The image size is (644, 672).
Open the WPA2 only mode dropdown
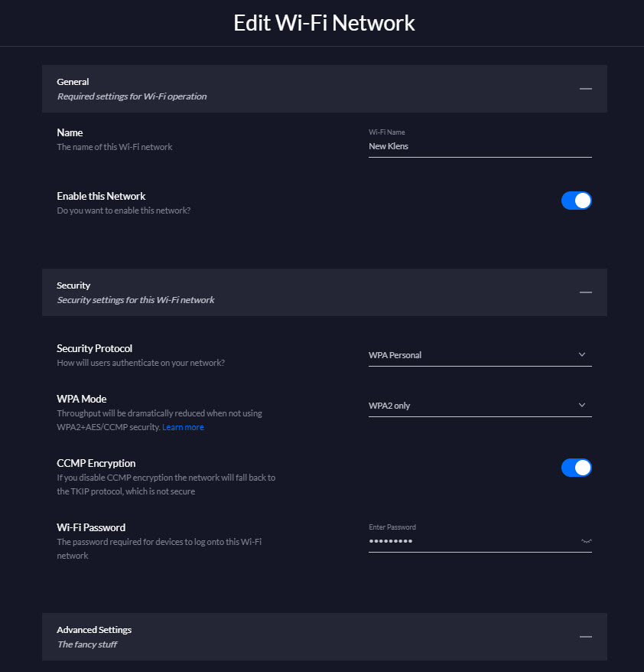point(480,406)
